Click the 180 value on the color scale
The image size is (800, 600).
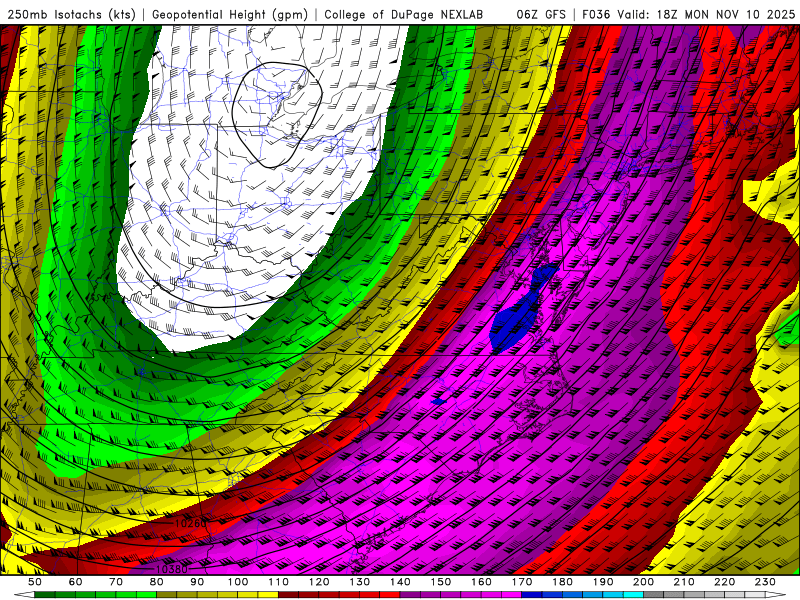[x=562, y=582]
